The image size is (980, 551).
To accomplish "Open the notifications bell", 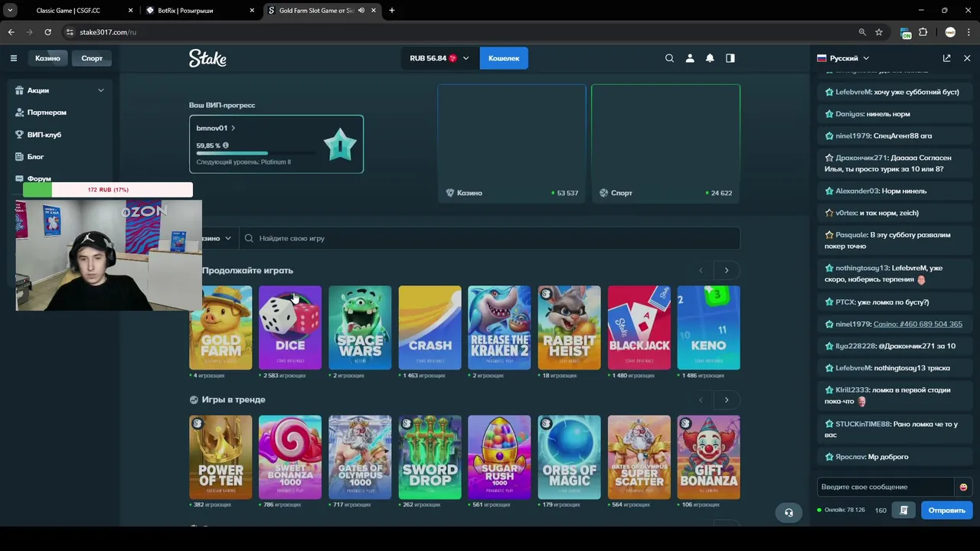I will pyautogui.click(x=710, y=58).
